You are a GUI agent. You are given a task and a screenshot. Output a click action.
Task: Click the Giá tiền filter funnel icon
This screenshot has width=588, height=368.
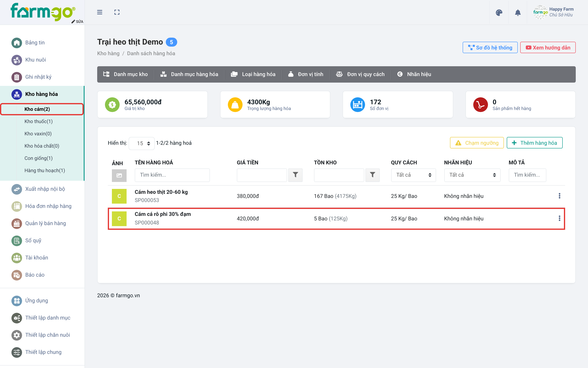(295, 175)
